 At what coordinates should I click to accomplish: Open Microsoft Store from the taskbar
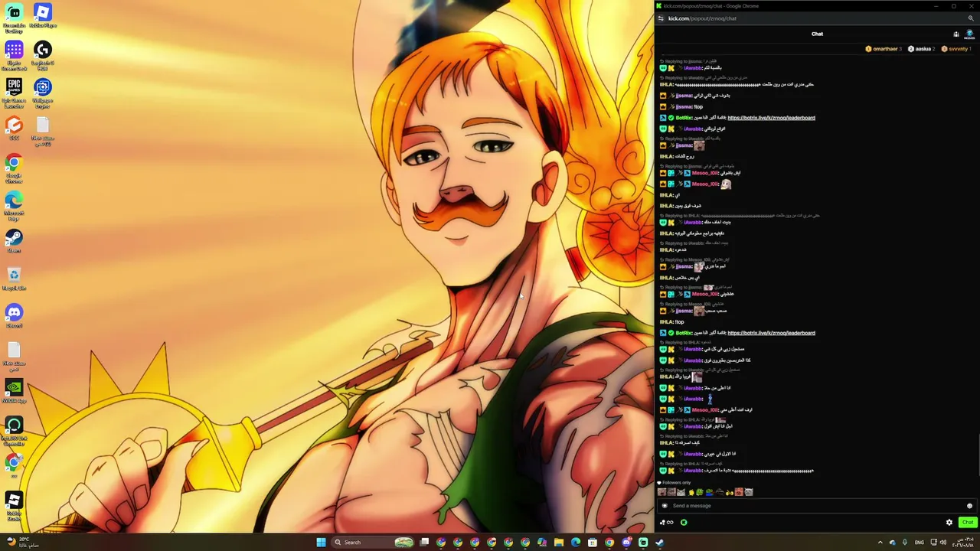593,543
